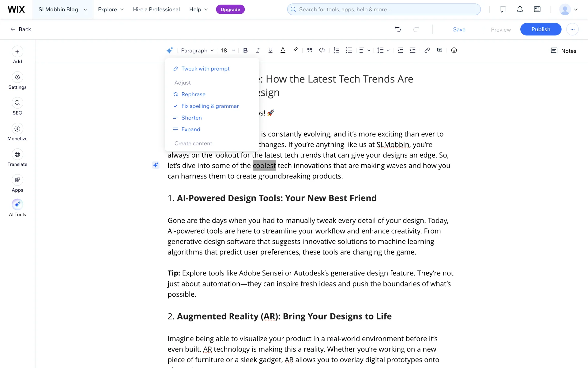Click the highlight color marker icon

295,50
